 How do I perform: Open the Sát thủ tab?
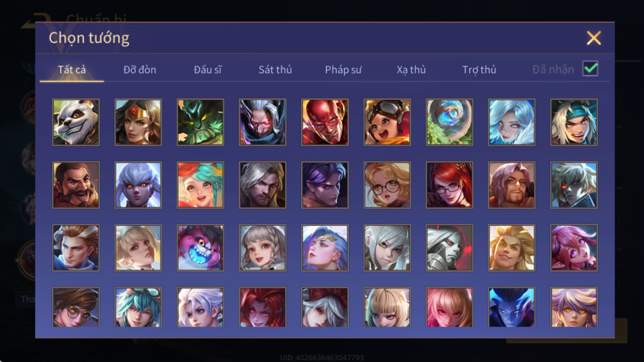275,70
